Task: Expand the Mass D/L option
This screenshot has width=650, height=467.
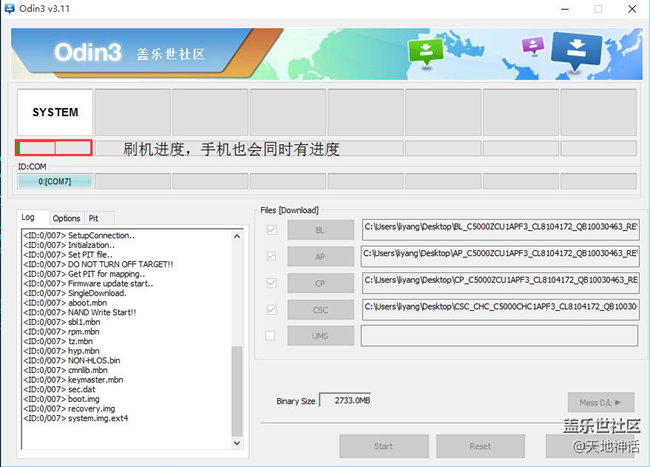Action: (600, 401)
